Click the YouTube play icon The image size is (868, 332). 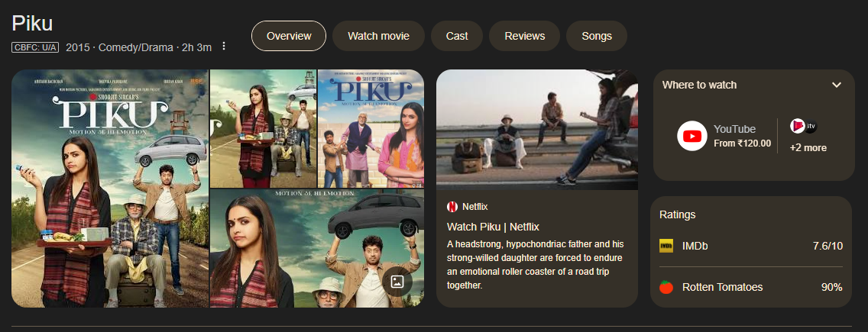[x=692, y=136]
